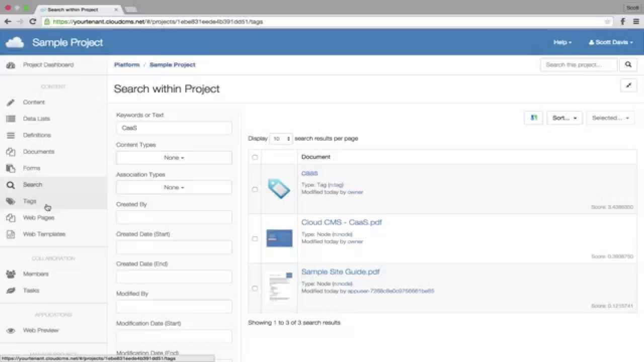Screen dimensions: 644x362
Task: Click the Modified By field
Action: [174, 306]
